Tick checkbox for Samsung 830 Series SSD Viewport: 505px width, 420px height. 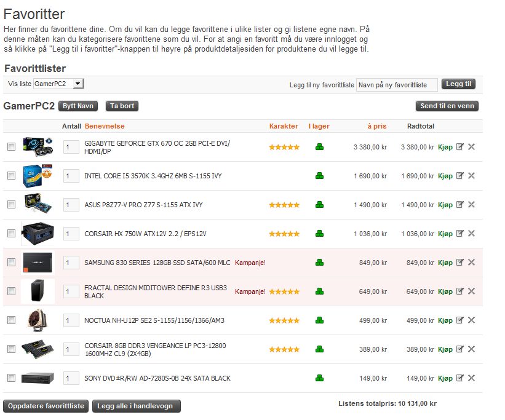[x=11, y=262]
